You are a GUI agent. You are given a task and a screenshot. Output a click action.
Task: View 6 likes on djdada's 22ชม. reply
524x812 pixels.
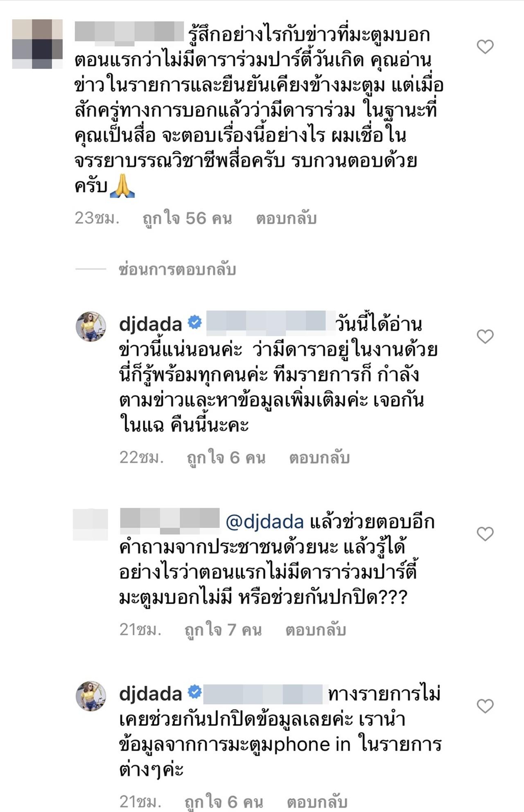coord(226,457)
